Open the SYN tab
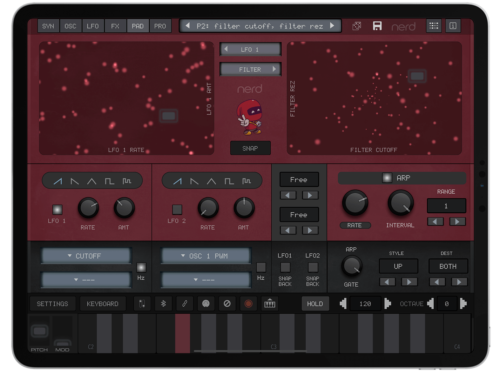The width and height of the screenshot is (500, 373). [x=48, y=26]
